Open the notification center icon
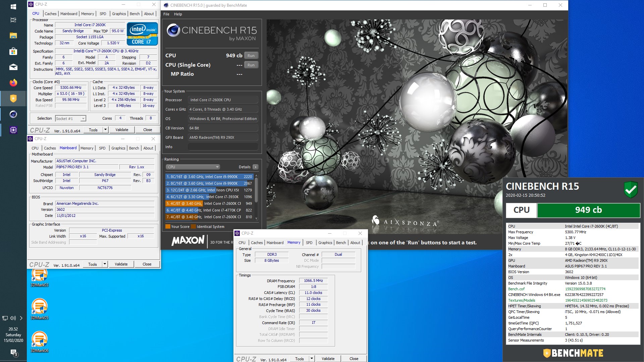Screen dimensions: 644x362 (13, 352)
